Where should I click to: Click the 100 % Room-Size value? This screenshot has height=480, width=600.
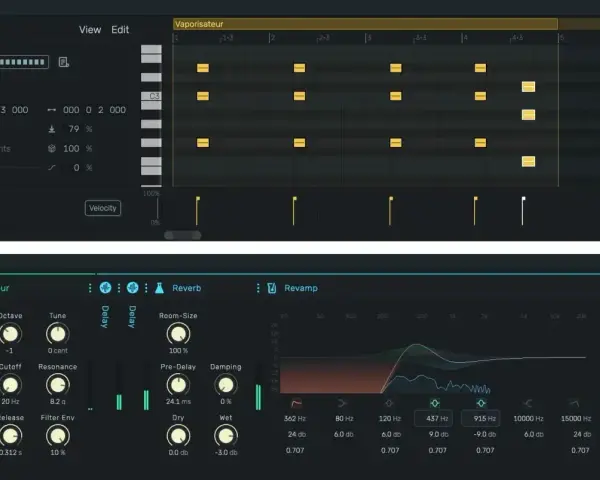click(178, 351)
